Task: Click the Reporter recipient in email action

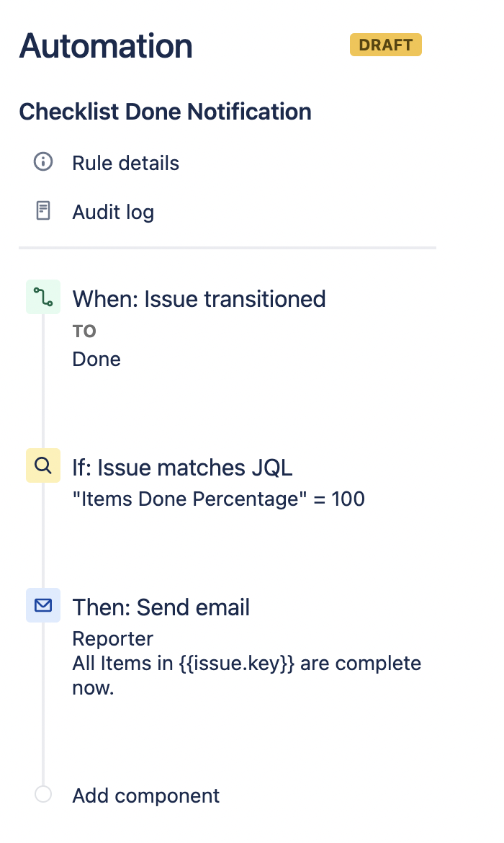Action: pyautogui.click(x=113, y=638)
